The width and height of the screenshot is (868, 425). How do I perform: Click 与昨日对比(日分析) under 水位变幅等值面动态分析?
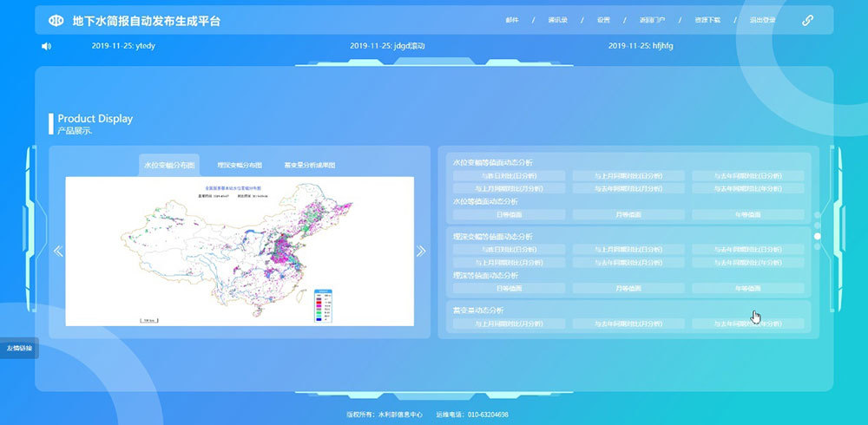point(510,175)
